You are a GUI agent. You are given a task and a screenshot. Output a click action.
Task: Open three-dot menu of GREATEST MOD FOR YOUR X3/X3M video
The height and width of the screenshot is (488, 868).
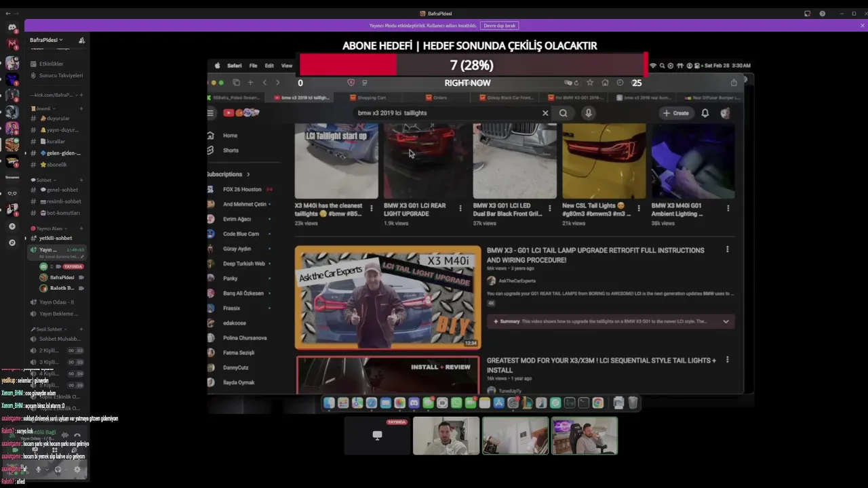[x=728, y=360]
